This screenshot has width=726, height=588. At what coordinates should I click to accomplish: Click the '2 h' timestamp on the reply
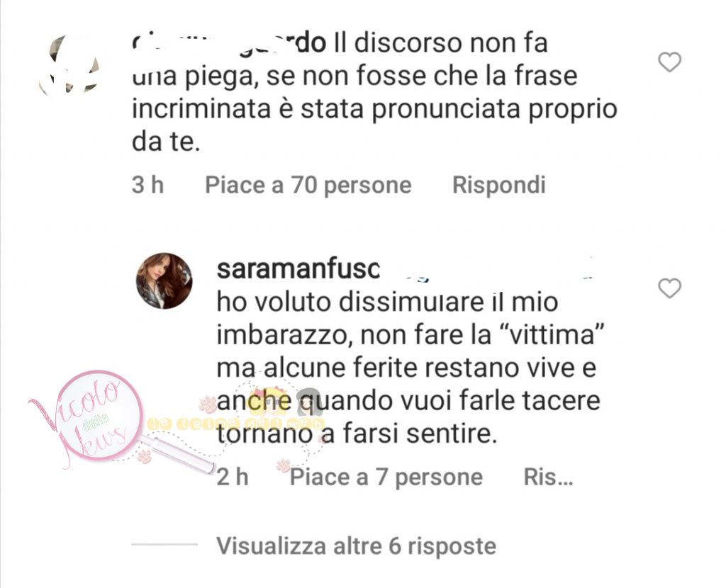(233, 477)
